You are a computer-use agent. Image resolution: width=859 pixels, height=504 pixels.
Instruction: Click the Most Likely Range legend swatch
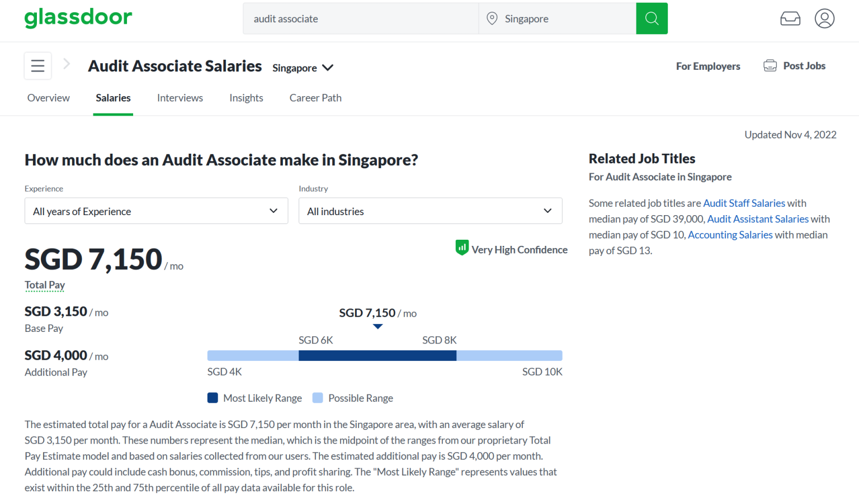pos(213,398)
